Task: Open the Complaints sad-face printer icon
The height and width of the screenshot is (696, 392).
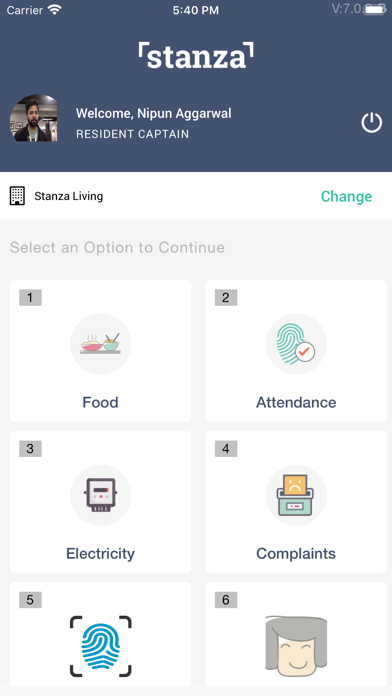Action: (x=296, y=495)
